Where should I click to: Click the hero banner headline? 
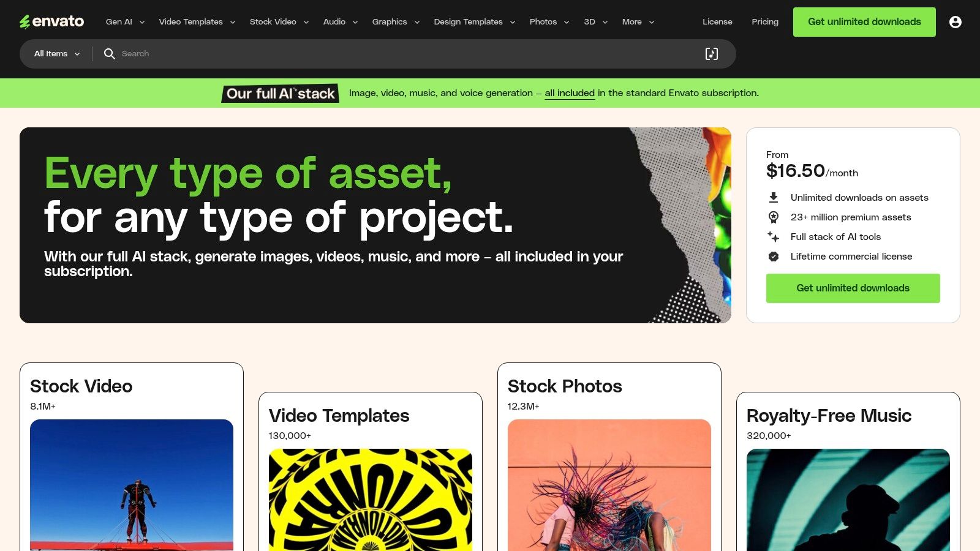click(279, 196)
